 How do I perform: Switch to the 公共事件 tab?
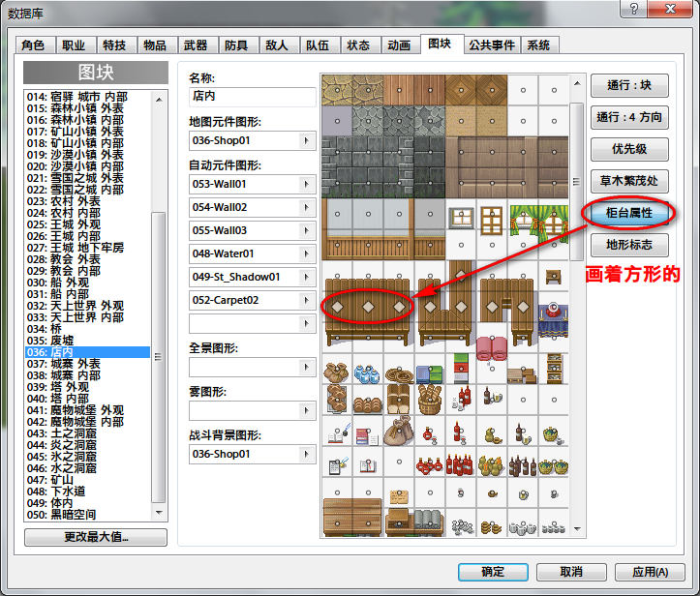[x=492, y=45]
